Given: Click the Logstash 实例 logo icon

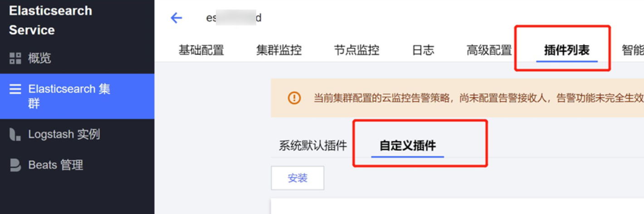Looking at the screenshot, I should [15, 134].
